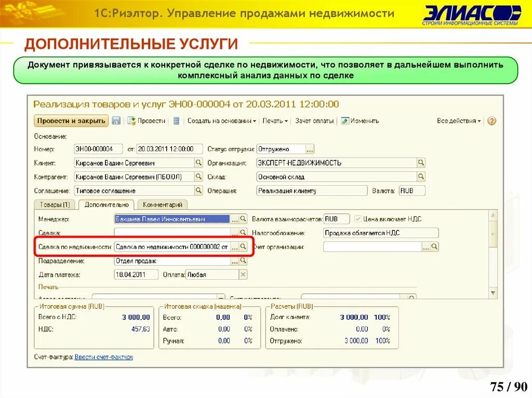Click the Номер input field ЭН00-000004
Screen dimensions: 532x398
98,149
